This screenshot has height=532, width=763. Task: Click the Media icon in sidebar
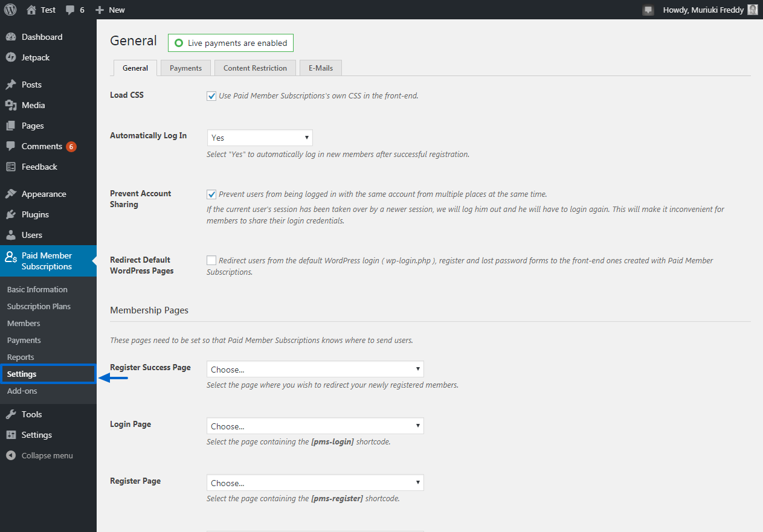click(x=11, y=105)
